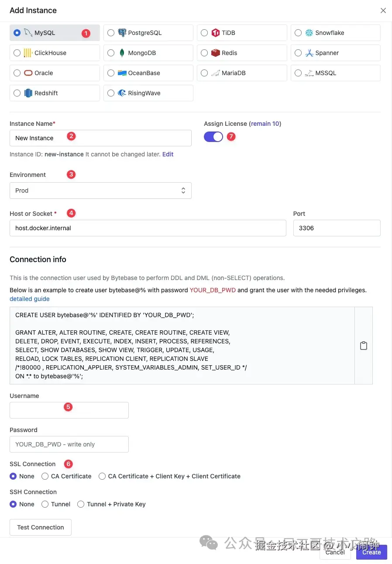Close the Add Instance dialog

[383, 10]
